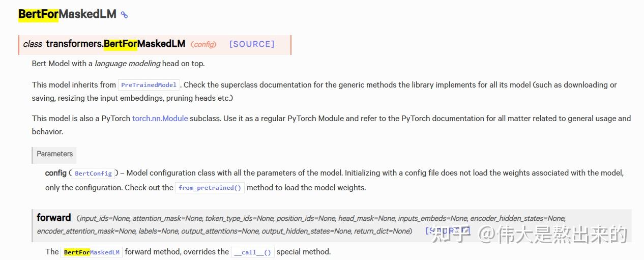Open the torch.nn.Module documentation link

click(160, 118)
